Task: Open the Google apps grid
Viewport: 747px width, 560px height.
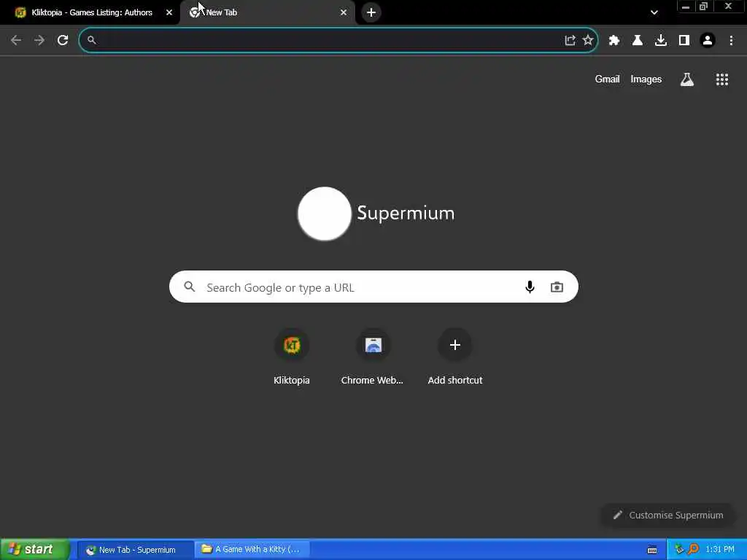Action: click(721, 79)
